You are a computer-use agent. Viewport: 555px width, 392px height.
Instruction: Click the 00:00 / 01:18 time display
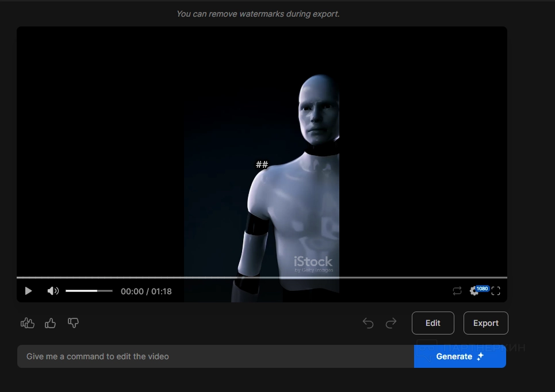[x=146, y=291]
